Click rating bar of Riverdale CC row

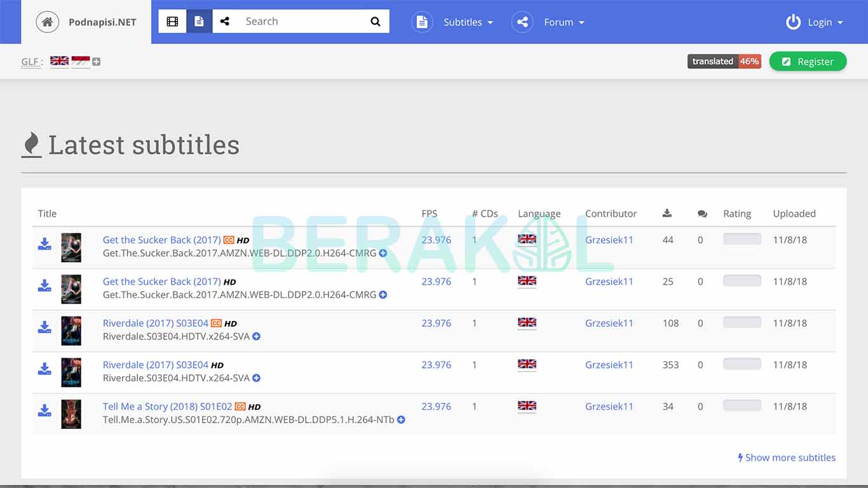(x=742, y=322)
